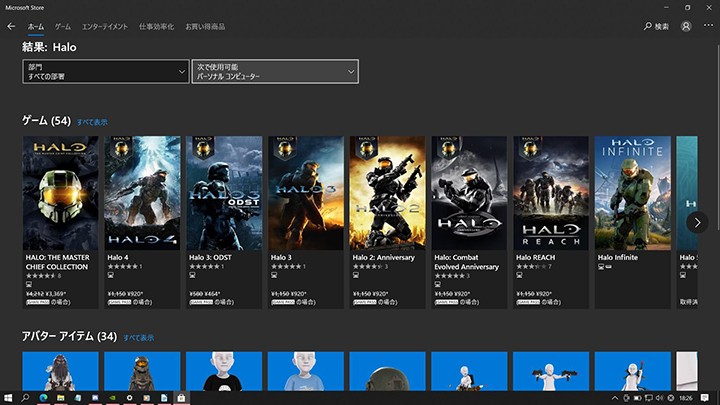Click the clock in the system tray
Viewport: 720px width, 405px height.
point(685,398)
